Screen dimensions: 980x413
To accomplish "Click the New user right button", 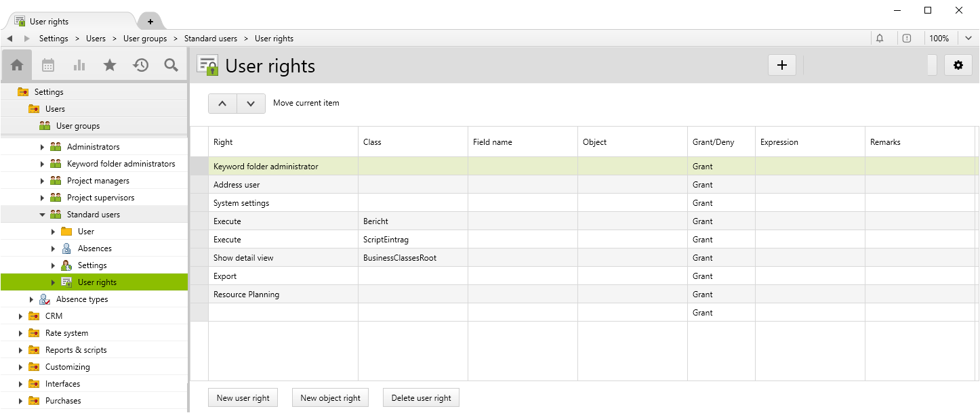I will [x=243, y=398].
